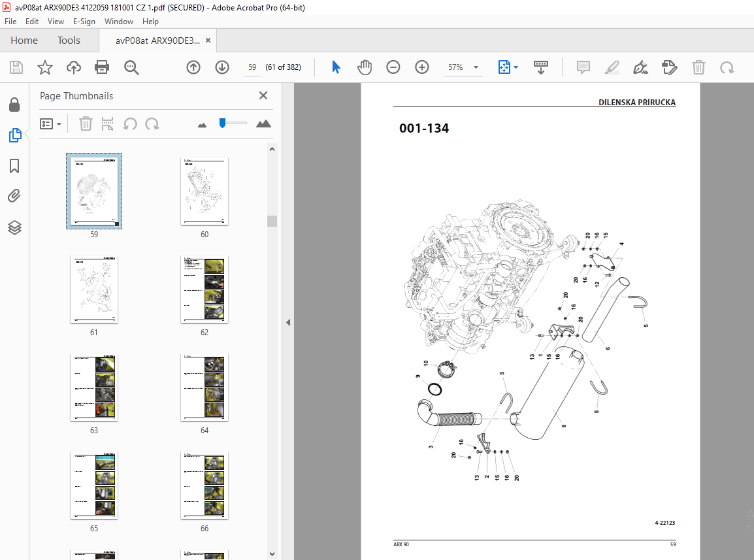
Task: Collapse navigation pane with the divider arrow
Action: pyautogui.click(x=288, y=322)
